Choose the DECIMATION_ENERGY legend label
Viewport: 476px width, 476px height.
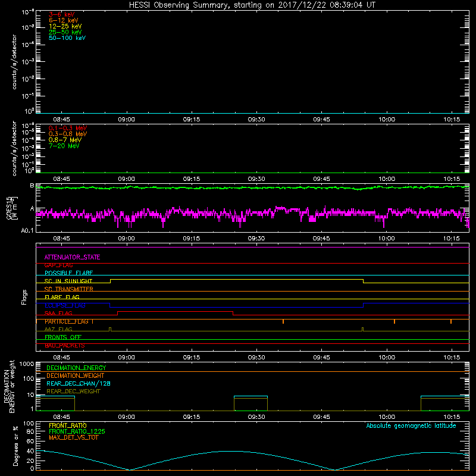76,368
